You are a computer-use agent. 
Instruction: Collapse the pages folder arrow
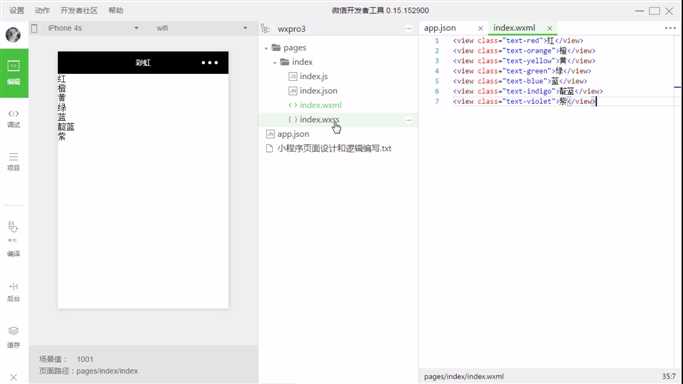coord(266,48)
